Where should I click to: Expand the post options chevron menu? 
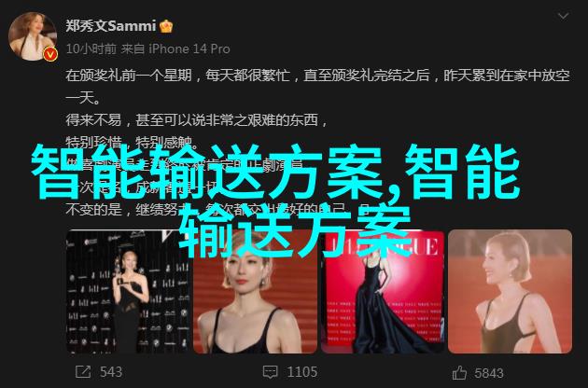[x=563, y=16]
